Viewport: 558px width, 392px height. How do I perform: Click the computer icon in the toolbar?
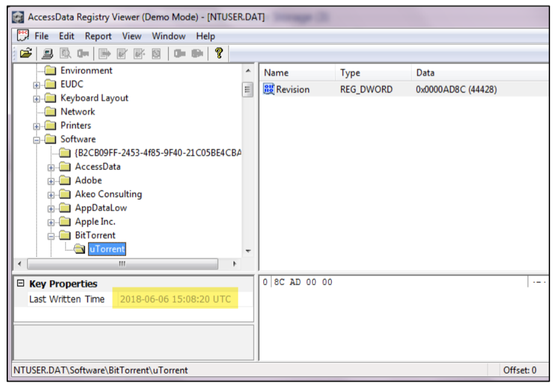(x=47, y=54)
